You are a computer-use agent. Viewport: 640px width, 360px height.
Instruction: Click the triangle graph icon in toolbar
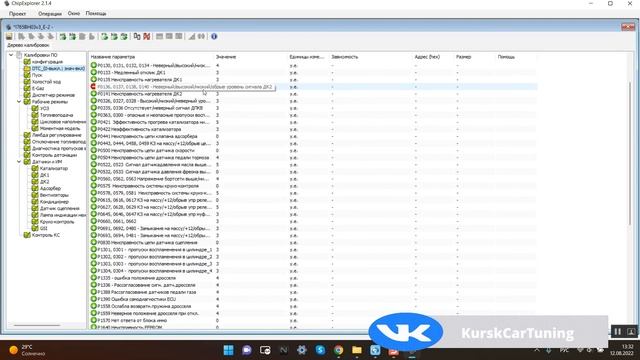pyautogui.click(x=191, y=37)
